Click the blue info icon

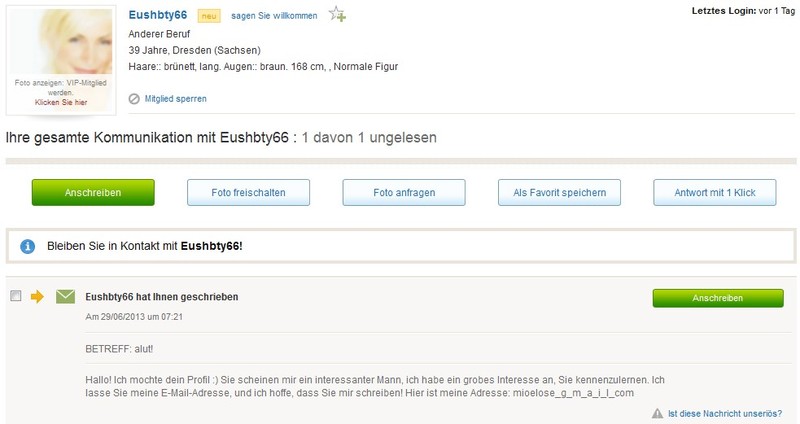28,246
